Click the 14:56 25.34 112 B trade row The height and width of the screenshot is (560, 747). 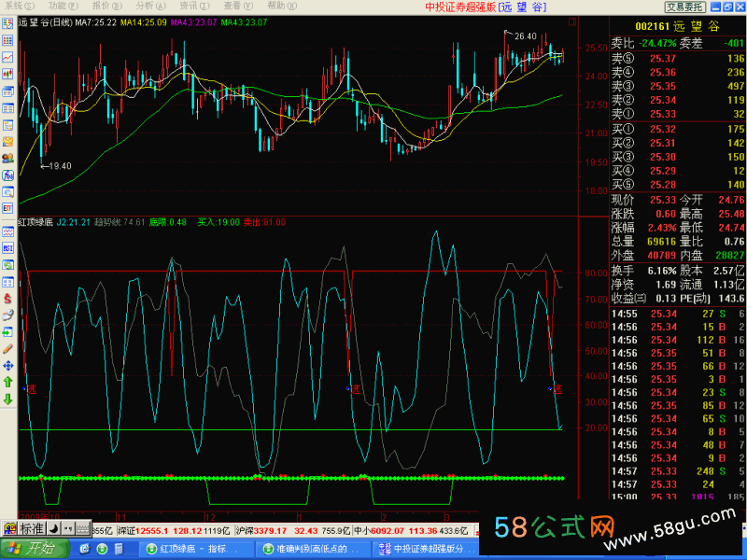coord(678,340)
